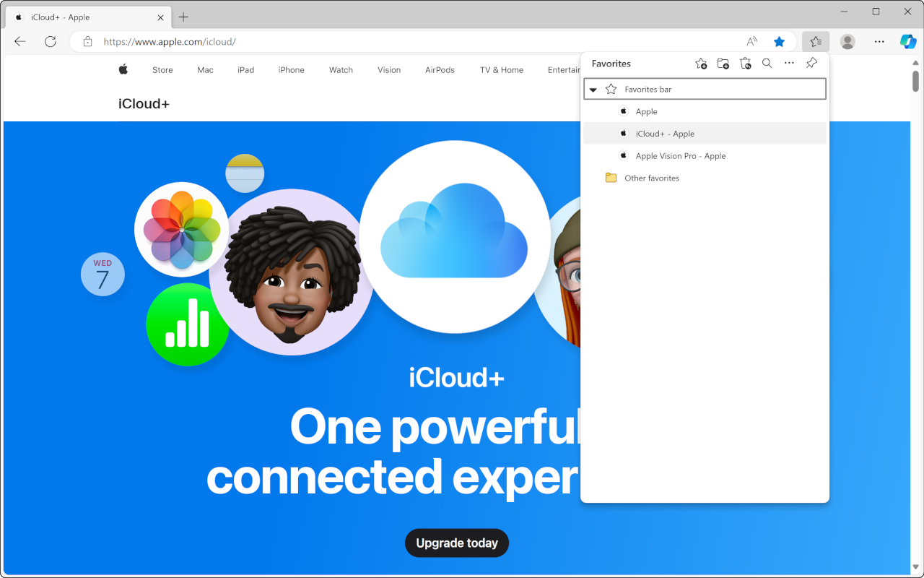The height and width of the screenshot is (578, 924).
Task: Go to iPhone in Apple navigation
Action: 292,70
